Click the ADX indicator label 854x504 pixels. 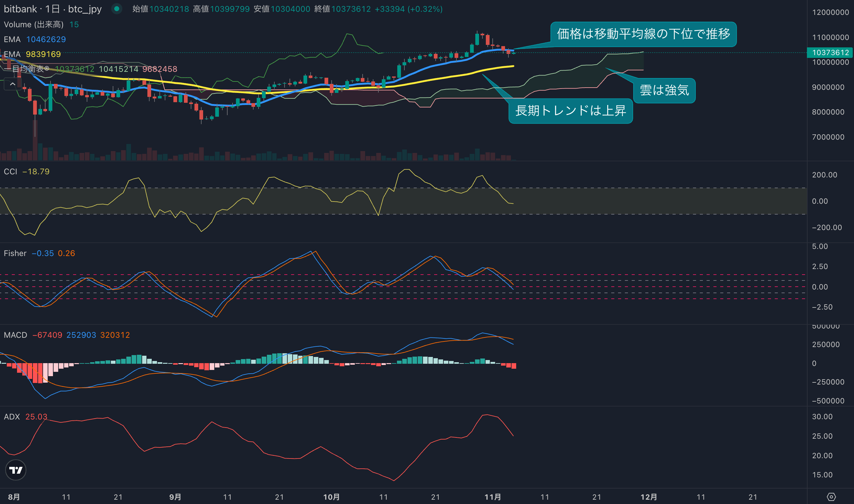click(x=12, y=417)
